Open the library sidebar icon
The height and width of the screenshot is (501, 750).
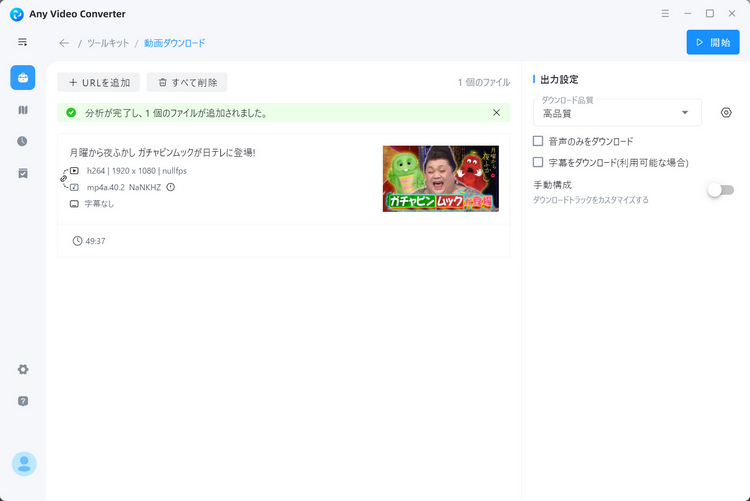[x=22, y=110]
